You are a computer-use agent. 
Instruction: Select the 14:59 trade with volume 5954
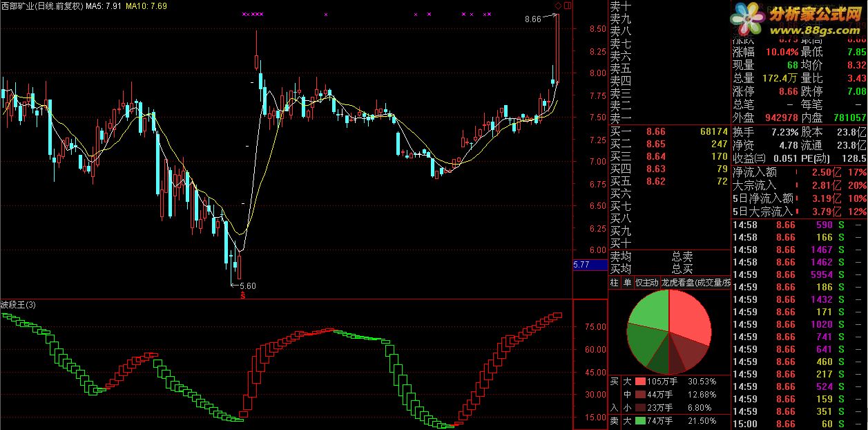(799, 274)
